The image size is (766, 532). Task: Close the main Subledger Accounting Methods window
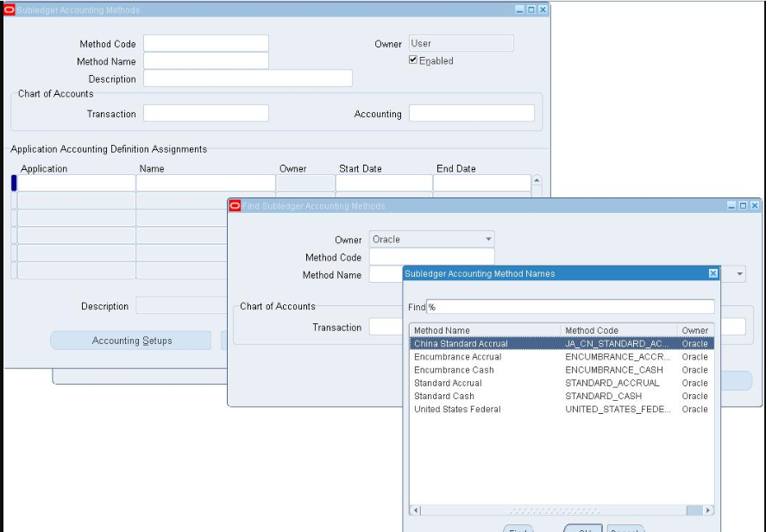[543, 9]
